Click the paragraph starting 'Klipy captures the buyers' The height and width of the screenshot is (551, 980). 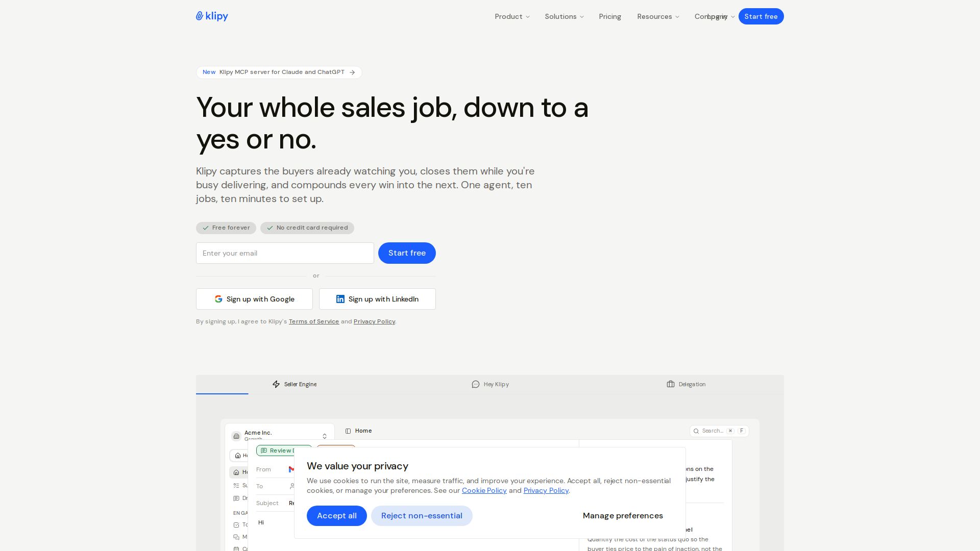click(x=365, y=185)
